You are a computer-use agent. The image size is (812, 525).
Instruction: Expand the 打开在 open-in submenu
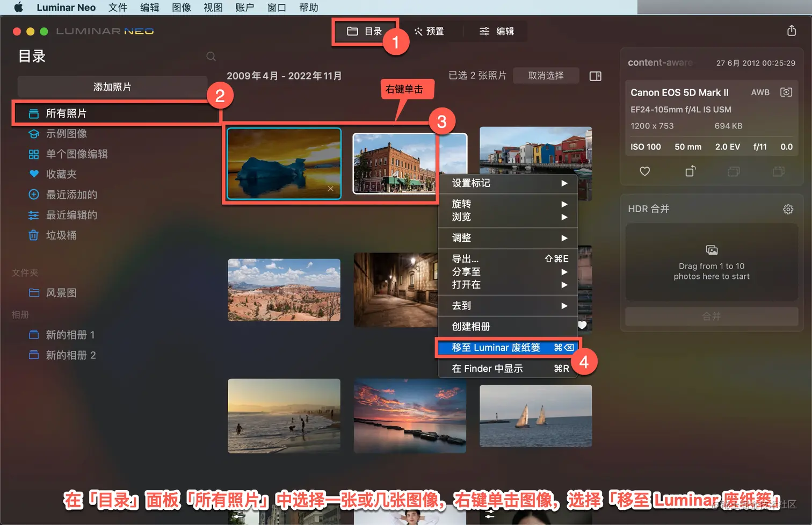point(508,285)
